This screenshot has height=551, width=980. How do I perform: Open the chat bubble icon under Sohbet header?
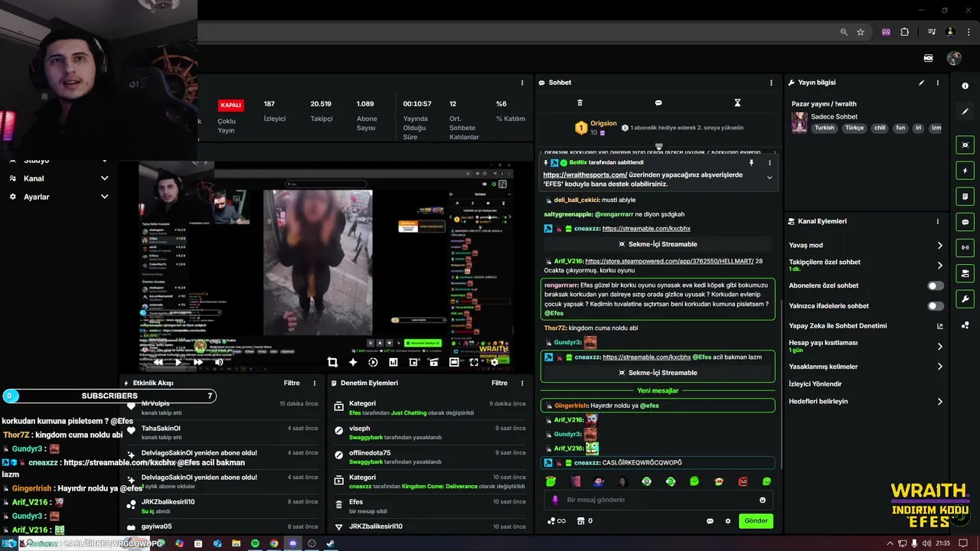(x=658, y=103)
